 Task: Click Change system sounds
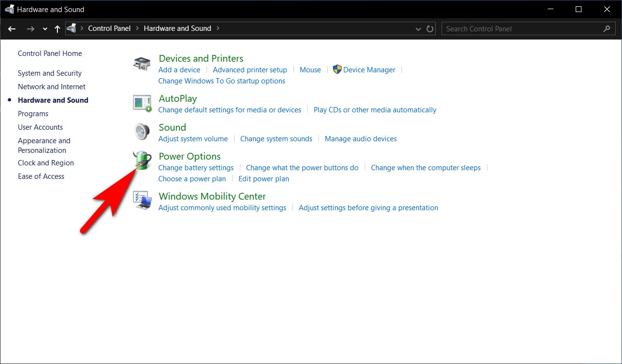point(276,139)
